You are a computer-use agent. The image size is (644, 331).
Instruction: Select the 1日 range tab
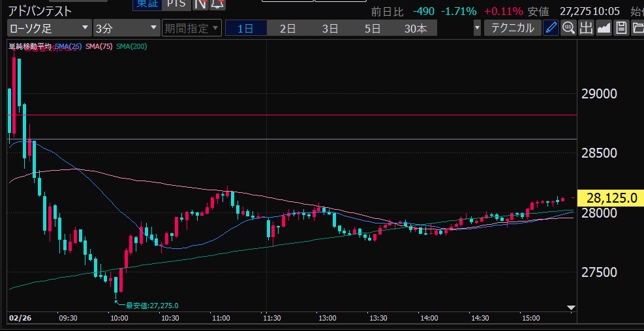coord(246,28)
